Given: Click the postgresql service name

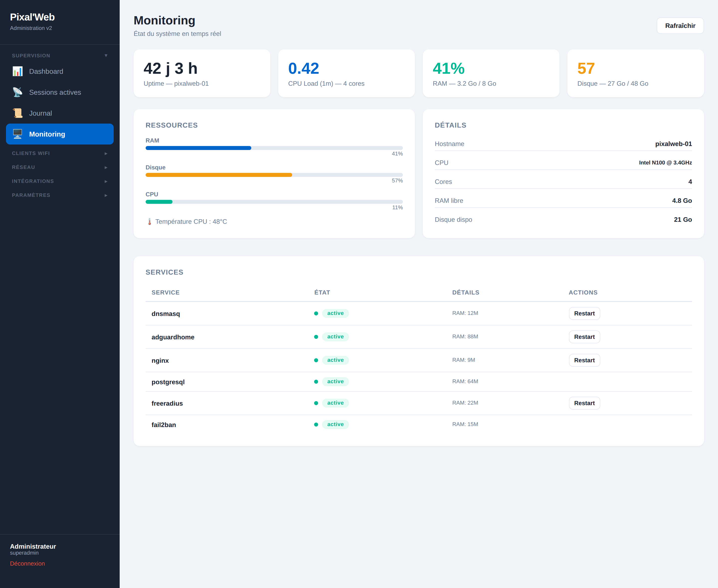Looking at the screenshot, I should pyautogui.click(x=168, y=382).
